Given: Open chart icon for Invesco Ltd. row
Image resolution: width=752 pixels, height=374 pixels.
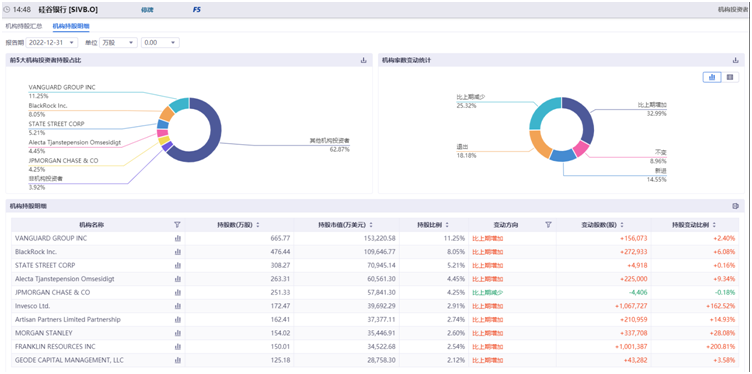Looking at the screenshot, I should point(177,306).
